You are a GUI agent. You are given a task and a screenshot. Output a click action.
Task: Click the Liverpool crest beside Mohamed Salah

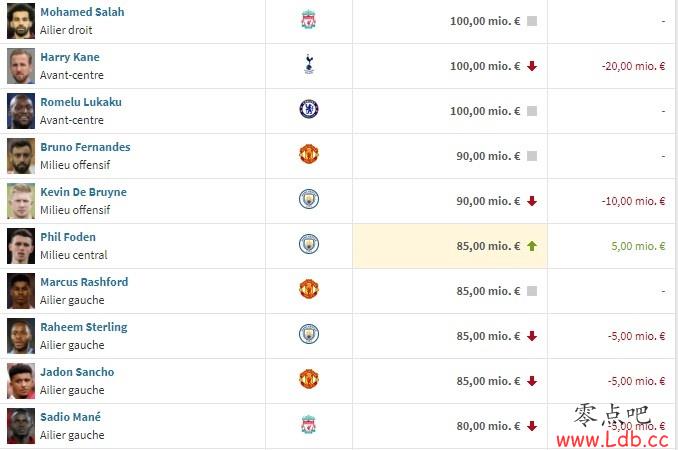(x=308, y=20)
